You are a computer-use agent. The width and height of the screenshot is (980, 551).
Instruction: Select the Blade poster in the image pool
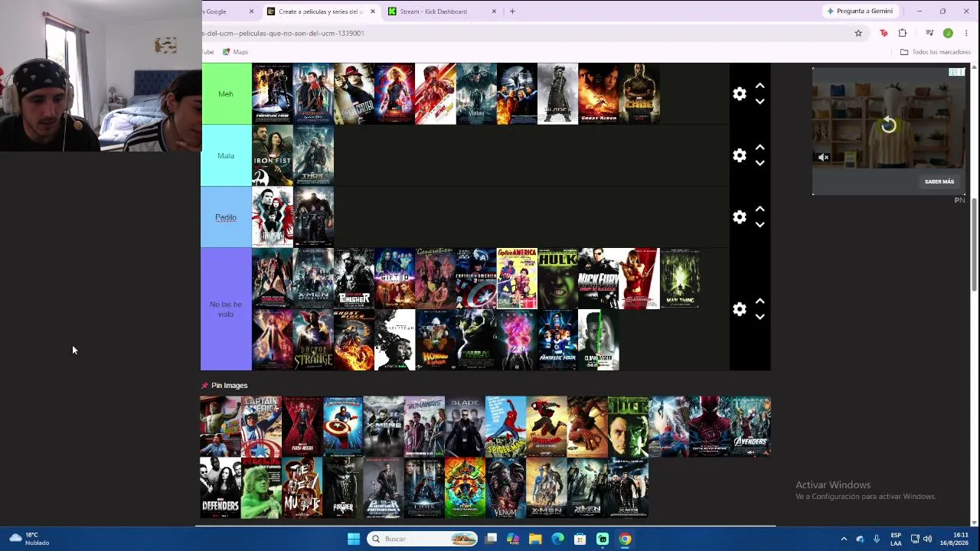coord(465,426)
